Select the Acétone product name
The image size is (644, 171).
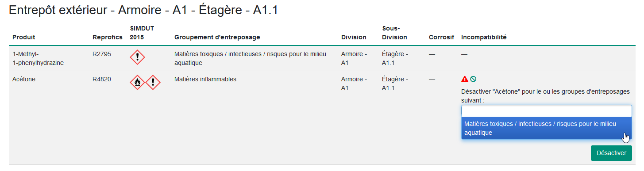pyautogui.click(x=24, y=80)
